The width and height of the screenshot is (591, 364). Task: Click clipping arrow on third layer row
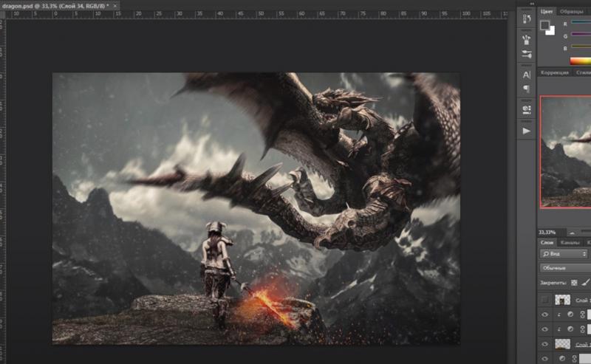click(x=559, y=329)
